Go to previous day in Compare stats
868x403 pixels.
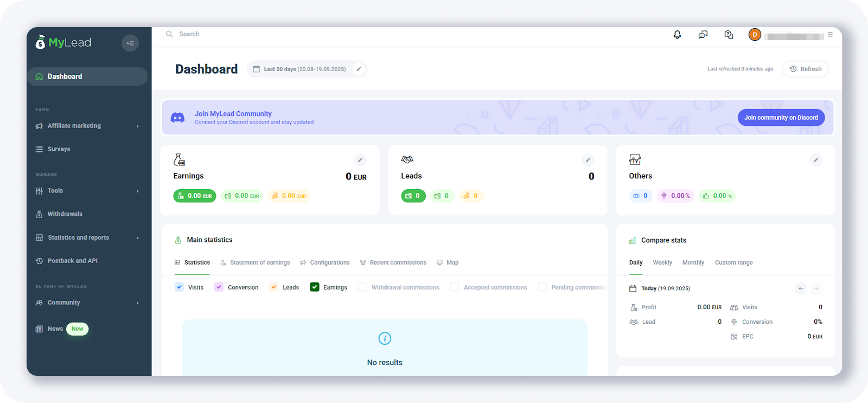[801, 289]
